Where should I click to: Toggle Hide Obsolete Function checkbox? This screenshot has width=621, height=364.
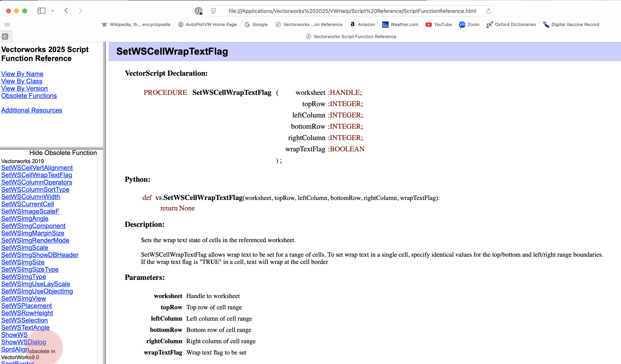[x=26, y=153]
